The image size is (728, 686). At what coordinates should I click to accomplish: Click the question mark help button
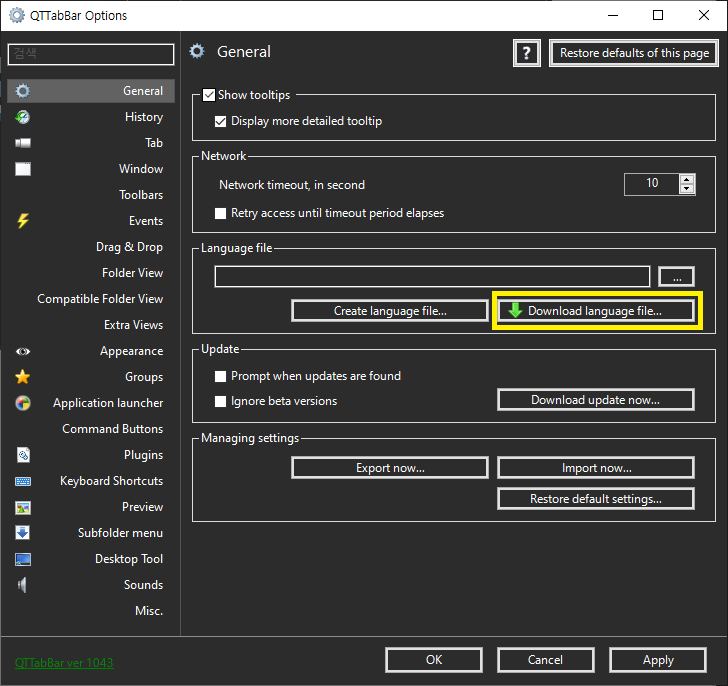(x=526, y=53)
